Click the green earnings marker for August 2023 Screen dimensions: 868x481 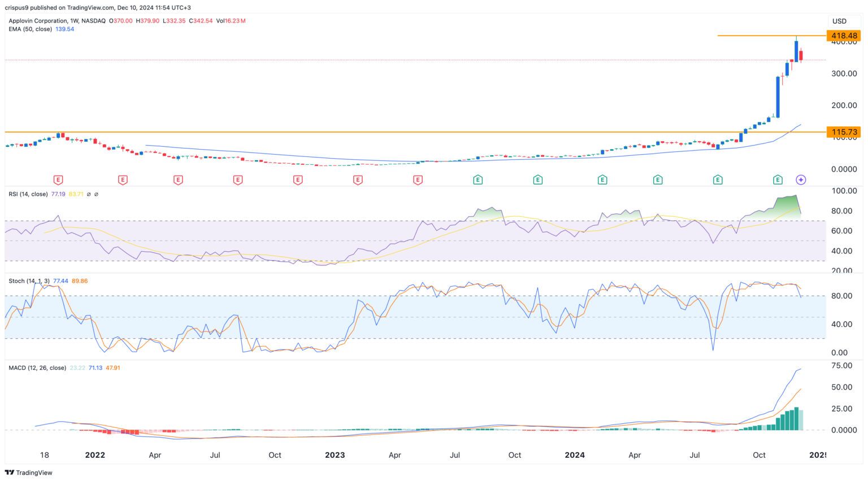pos(478,180)
